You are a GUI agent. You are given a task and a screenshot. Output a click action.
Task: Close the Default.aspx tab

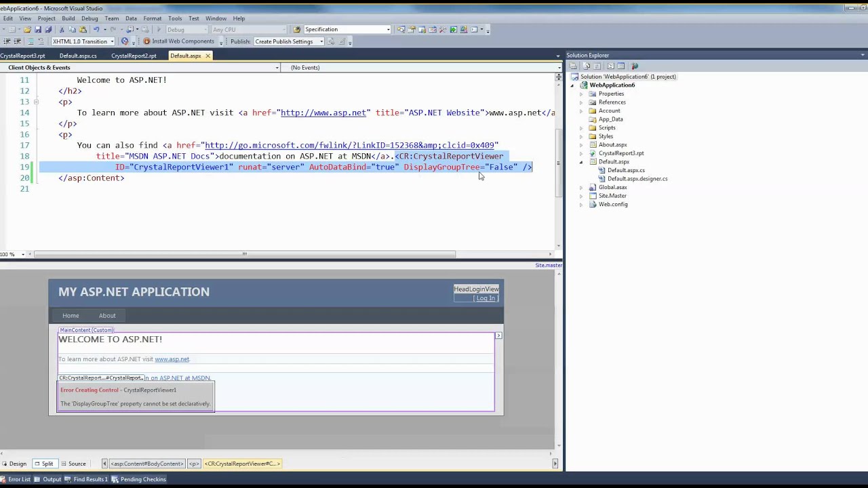pos(208,56)
